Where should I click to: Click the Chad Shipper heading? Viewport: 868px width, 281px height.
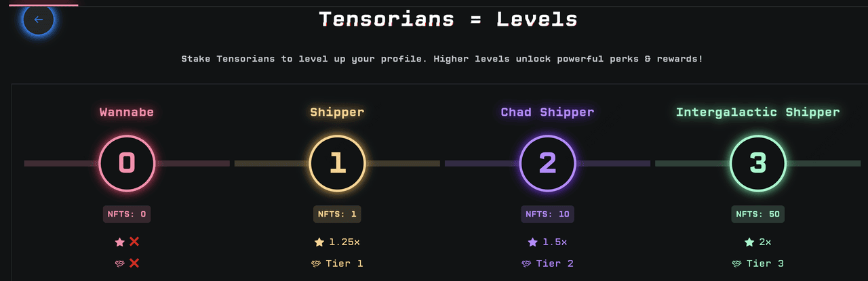(x=547, y=112)
